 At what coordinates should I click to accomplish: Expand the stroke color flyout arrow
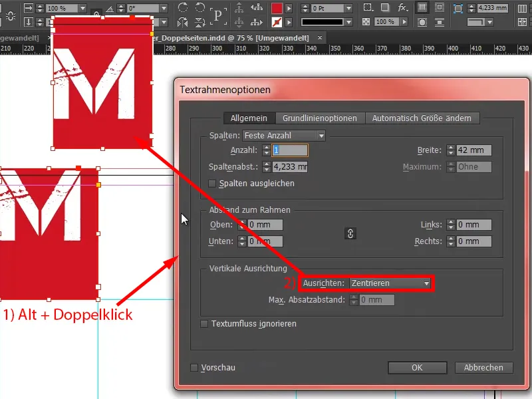[289, 23]
